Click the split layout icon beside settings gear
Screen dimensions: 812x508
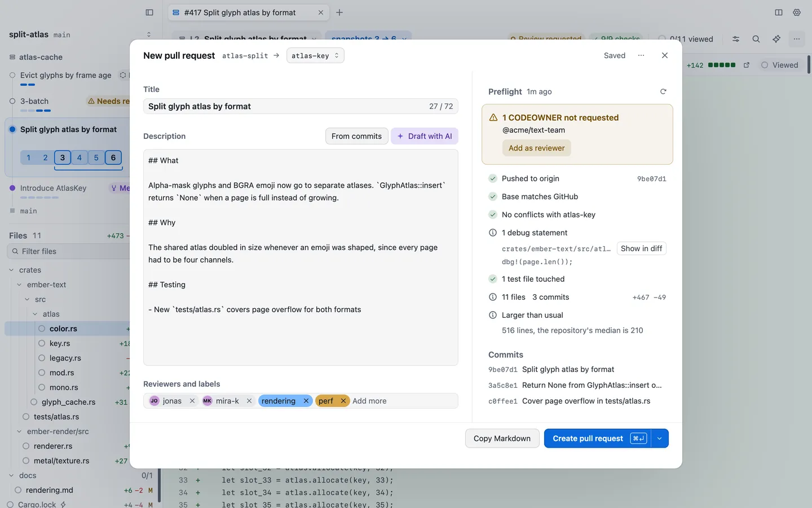click(x=779, y=12)
